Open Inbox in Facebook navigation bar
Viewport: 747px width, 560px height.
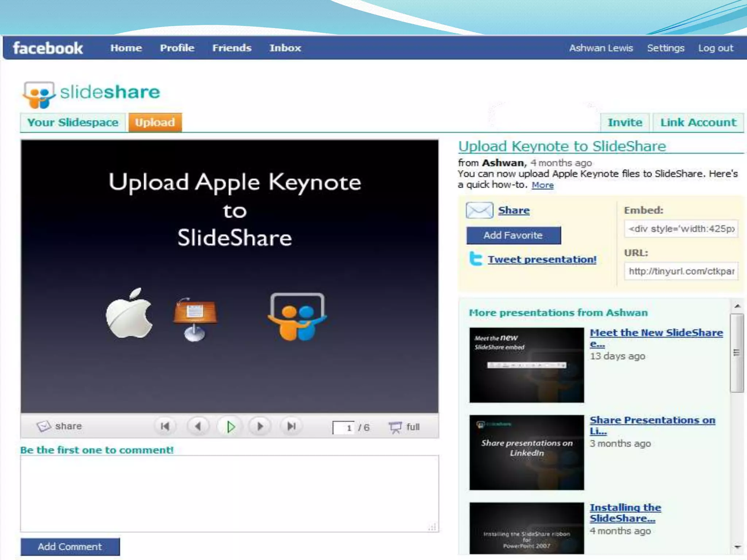point(285,48)
